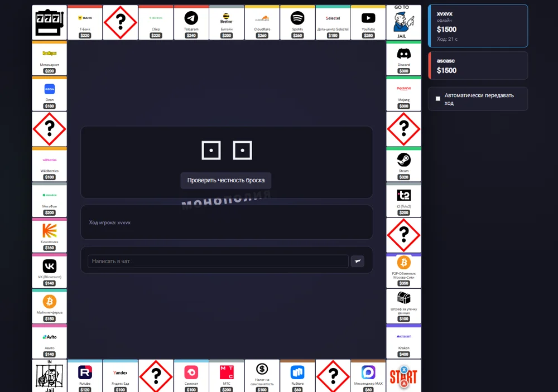Click the Cloudflare property tile
This screenshot has width=558, height=392.
coord(262,22)
